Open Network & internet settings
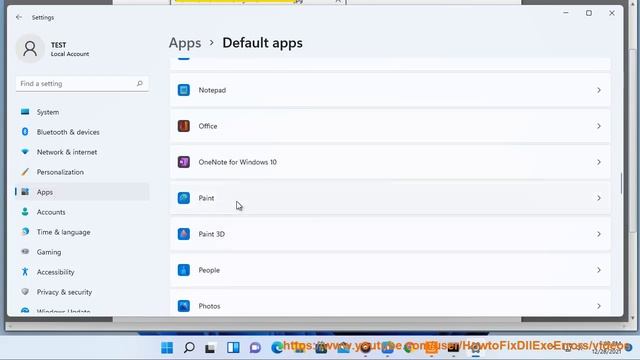The height and width of the screenshot is (360, 640). [x=82, y=152]
